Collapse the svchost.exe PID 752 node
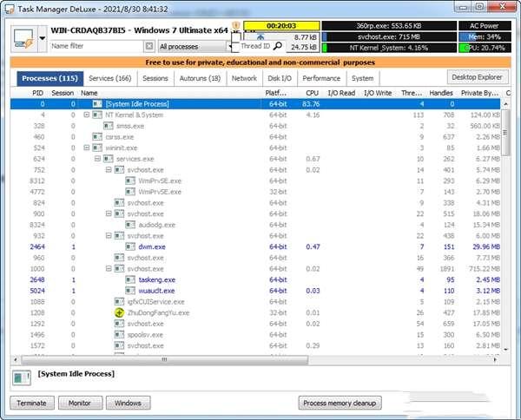Image resolution: width=521 pixels, height=420 pixels. [x=109, y=170]
